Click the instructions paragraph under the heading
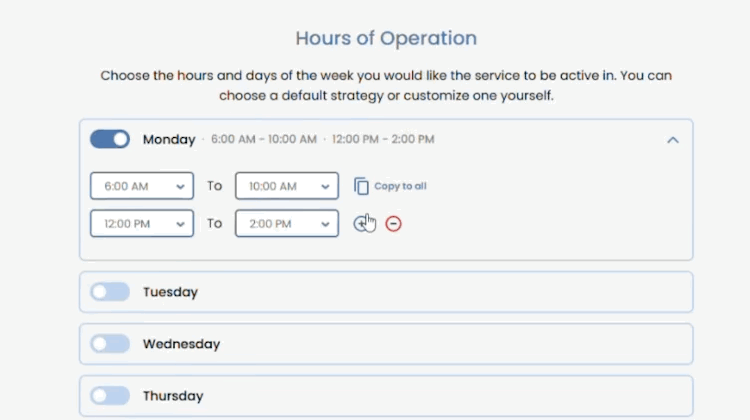 (386, 86)
